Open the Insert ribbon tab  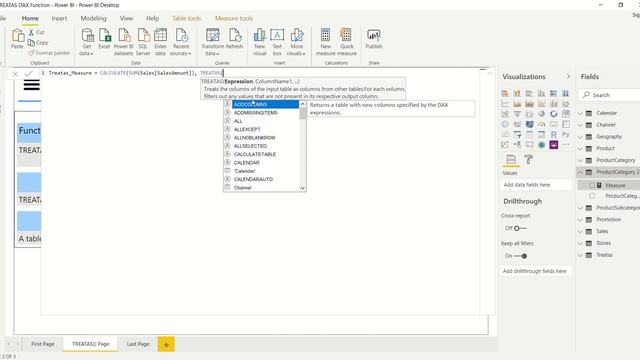(x=59, y=18)
